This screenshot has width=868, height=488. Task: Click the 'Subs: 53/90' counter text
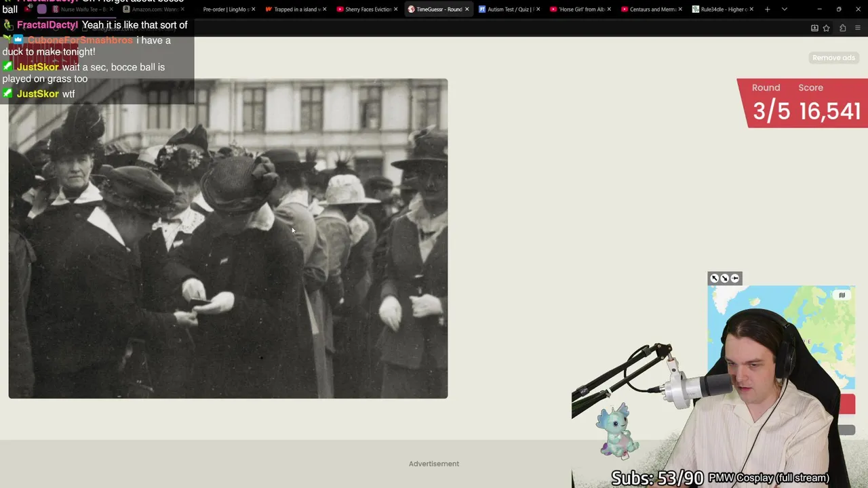coord(657,478)
